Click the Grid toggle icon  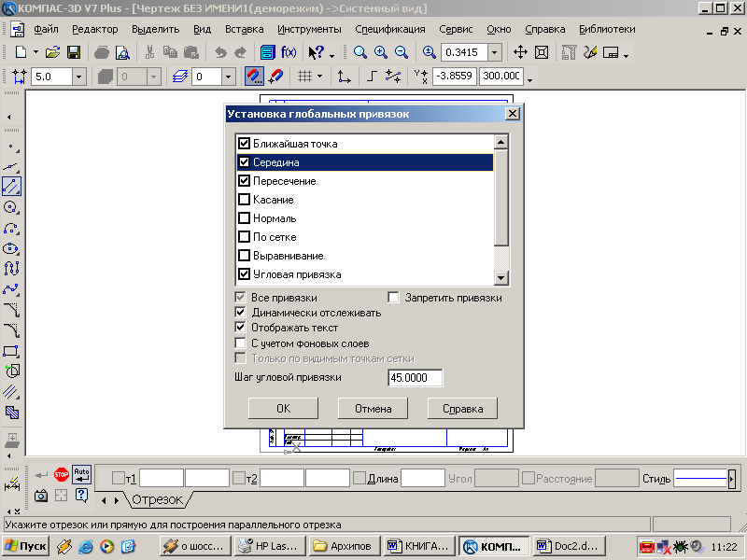coord(305,77)
